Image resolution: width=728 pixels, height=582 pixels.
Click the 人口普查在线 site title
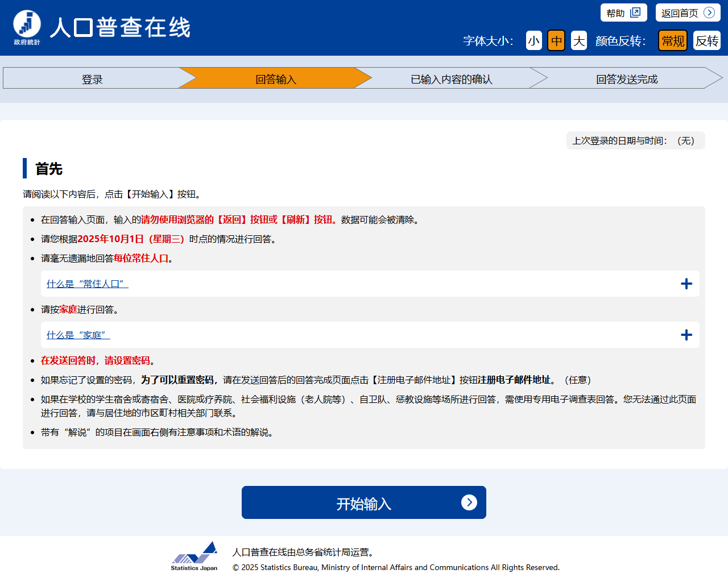[120, 27]
